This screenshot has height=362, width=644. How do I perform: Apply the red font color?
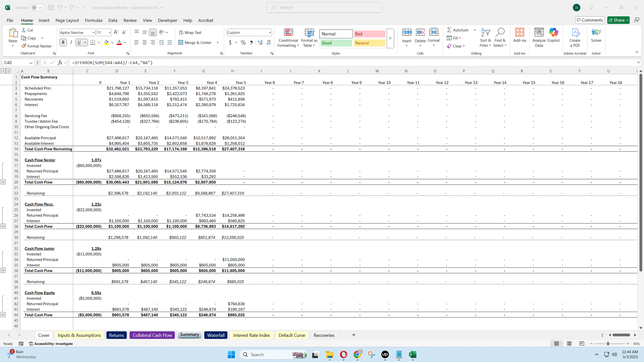[x=119, y=42]
